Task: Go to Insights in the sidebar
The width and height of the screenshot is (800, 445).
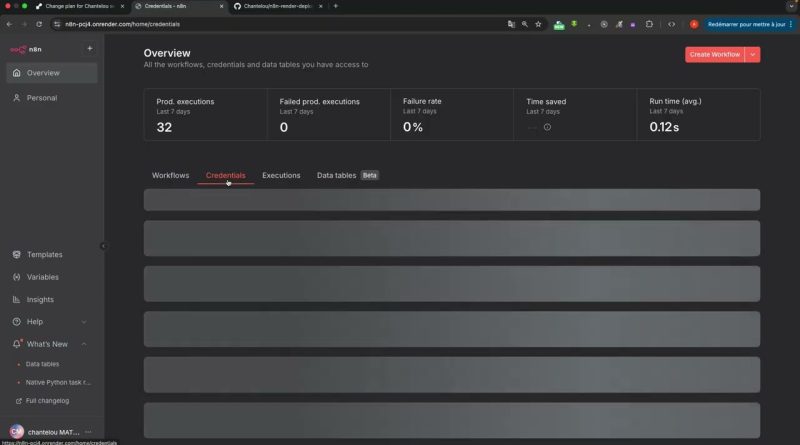Action: pyautogui.click(x=40, y=299)
